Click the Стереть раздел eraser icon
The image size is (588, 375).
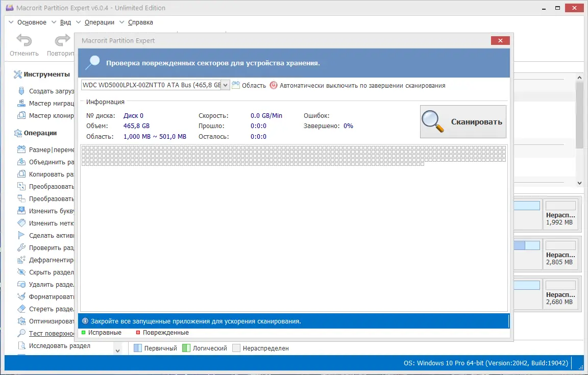pos(21,309)
